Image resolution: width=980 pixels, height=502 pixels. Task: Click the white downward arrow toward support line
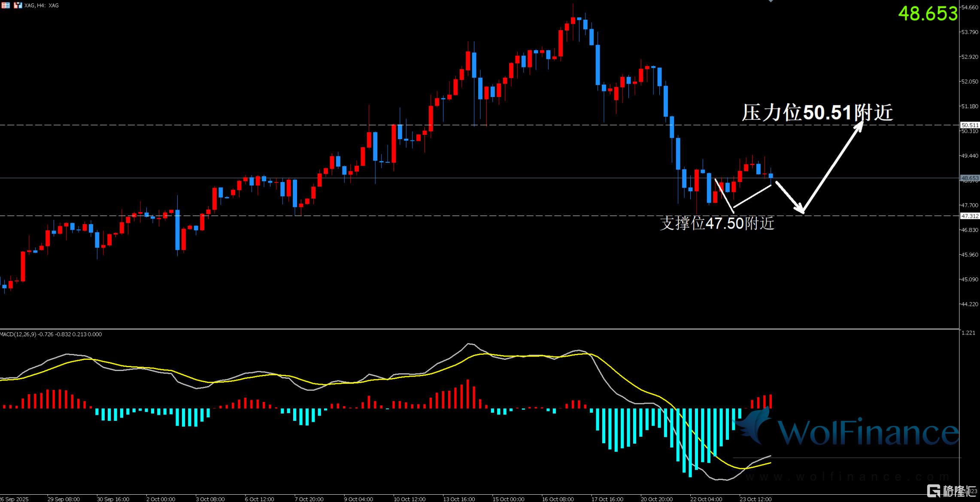click(x=789, y=198)
